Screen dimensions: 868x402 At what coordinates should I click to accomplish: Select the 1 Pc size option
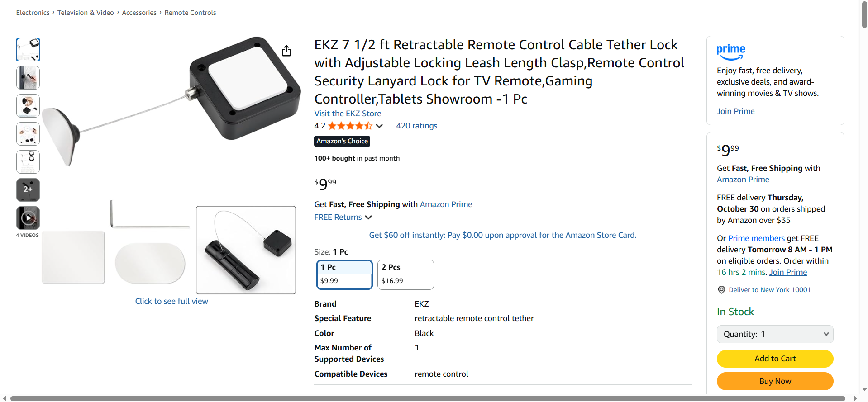(344, 274)
